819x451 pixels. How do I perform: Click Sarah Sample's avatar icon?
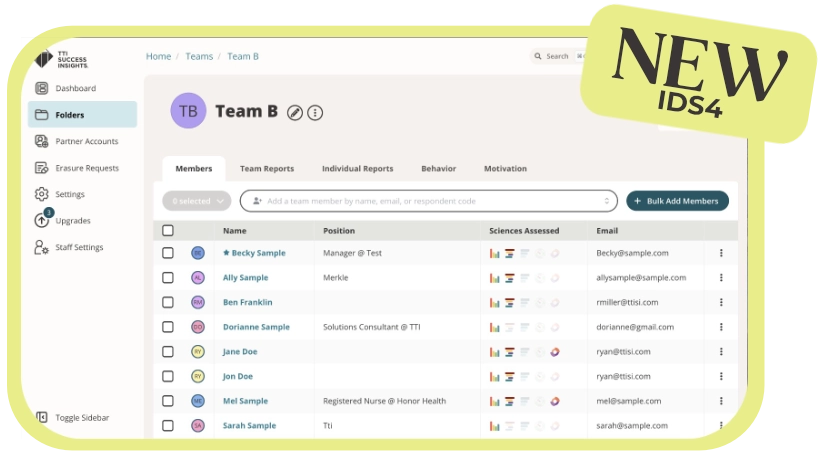(197, 425)
